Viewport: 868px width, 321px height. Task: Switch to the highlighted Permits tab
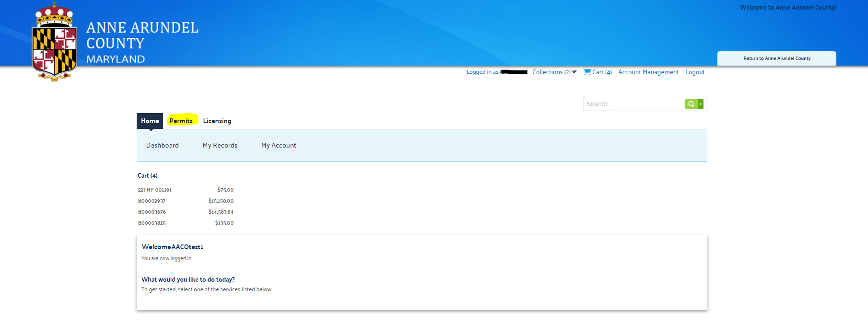pos(181,121)
